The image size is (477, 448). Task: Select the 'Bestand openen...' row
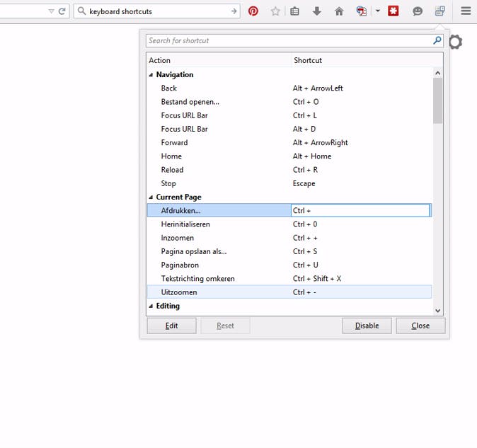pyautogui.click(x=289, y=102)
